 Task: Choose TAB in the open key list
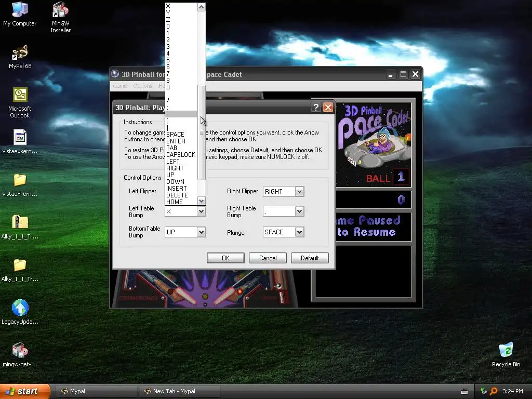[x=181, y=148]
